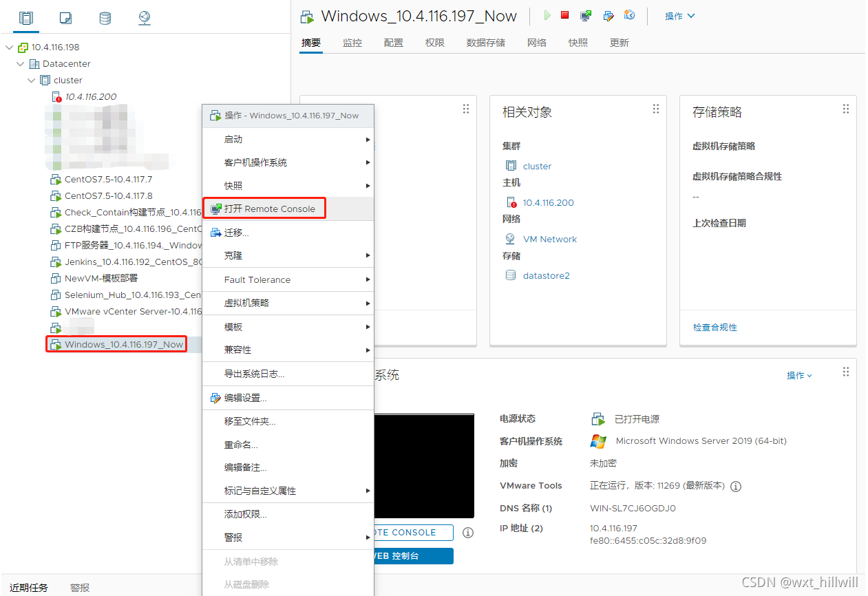The height and width of the screenshot is (596, 868).
Task: Click the black VM console thumbnail
Action: pyautogui.click(x=424, y=466)
